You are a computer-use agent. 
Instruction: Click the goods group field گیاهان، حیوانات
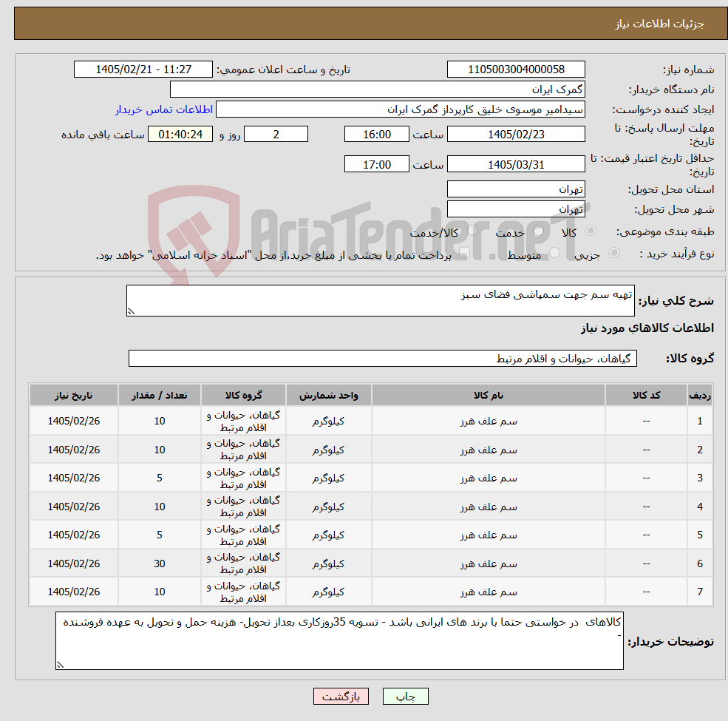pyautogui.click(x=383, y=358)
